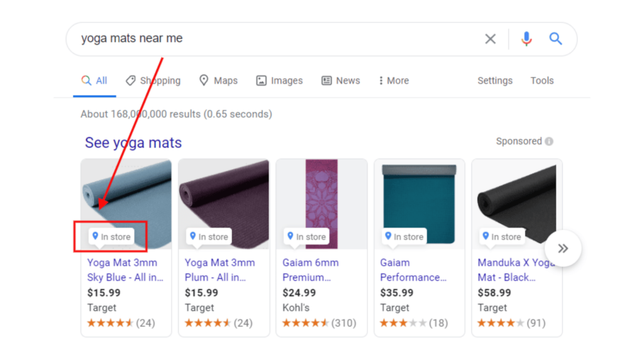Open Gaiam Performance listing
The width and height of the screenshot is (644, 362).
[413, 270]
